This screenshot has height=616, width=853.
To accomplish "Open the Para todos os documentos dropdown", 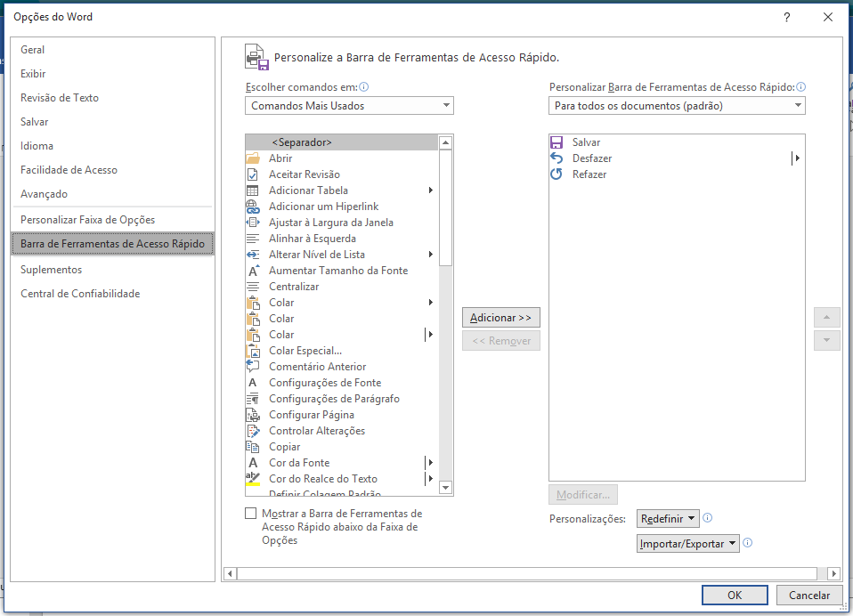I will click(677, 106).
